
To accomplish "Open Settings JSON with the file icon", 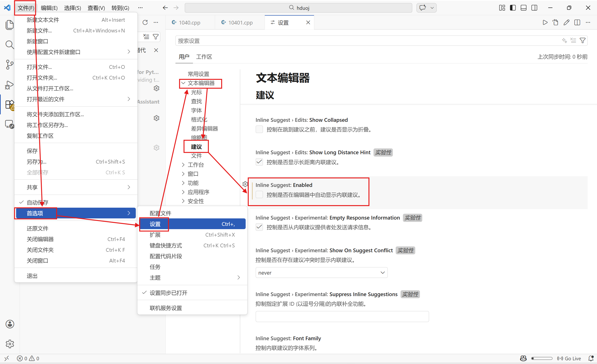I will (x=555, y=23).
